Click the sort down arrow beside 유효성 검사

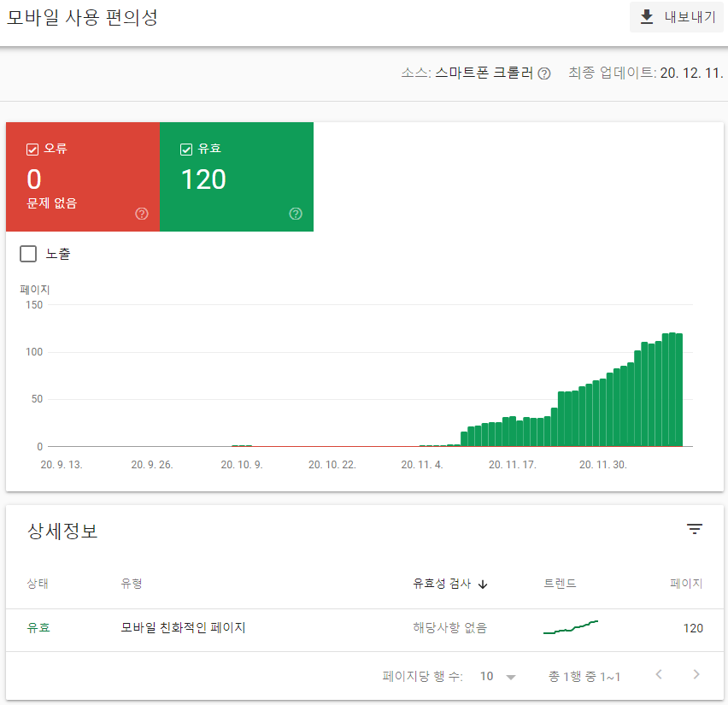[483, 585]
